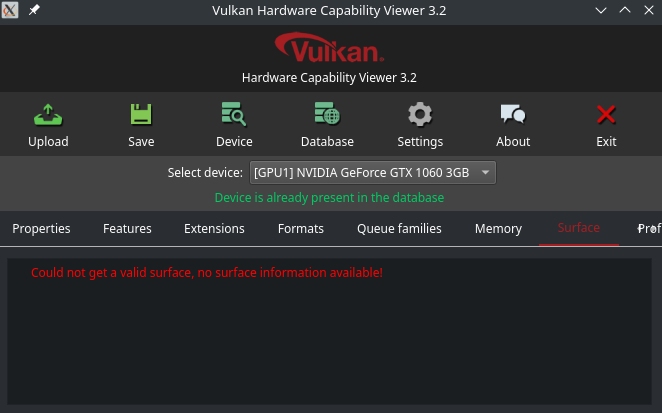Switch to the Properties tab

pyautogui.click(x=41, y=228)
